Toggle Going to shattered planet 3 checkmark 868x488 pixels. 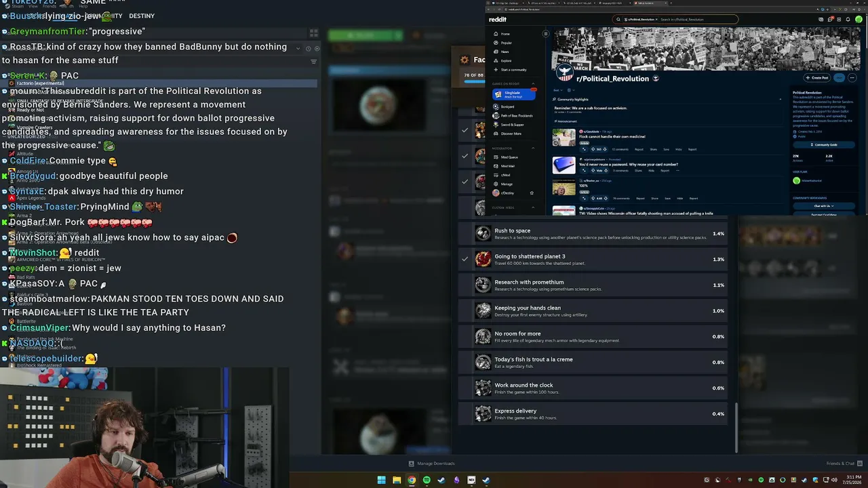(465, 259)
